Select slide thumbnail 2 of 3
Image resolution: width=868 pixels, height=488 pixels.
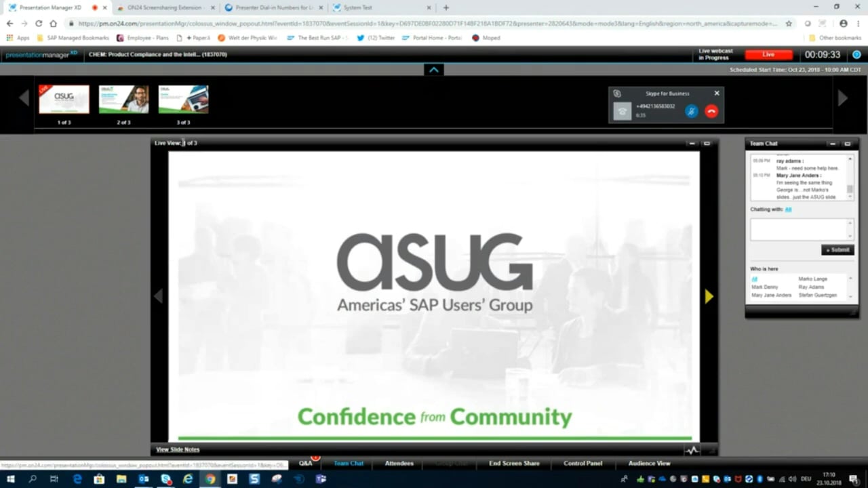coord(123,99)
